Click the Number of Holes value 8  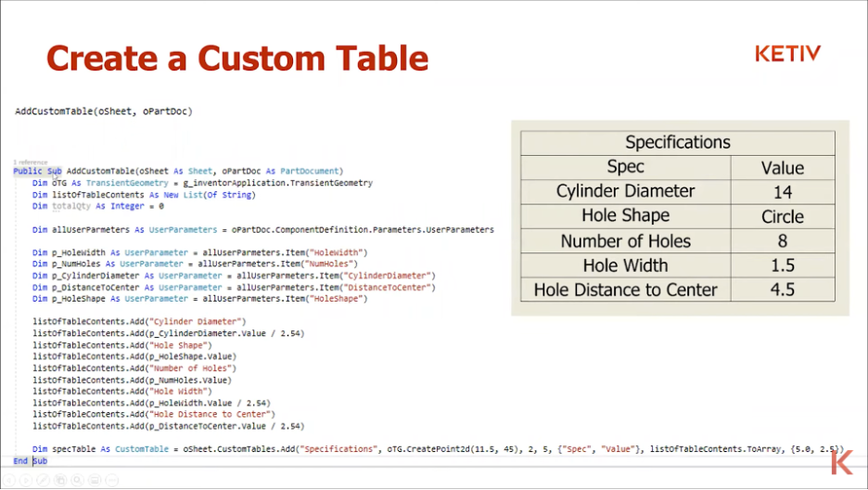click(x=782, y=241)
